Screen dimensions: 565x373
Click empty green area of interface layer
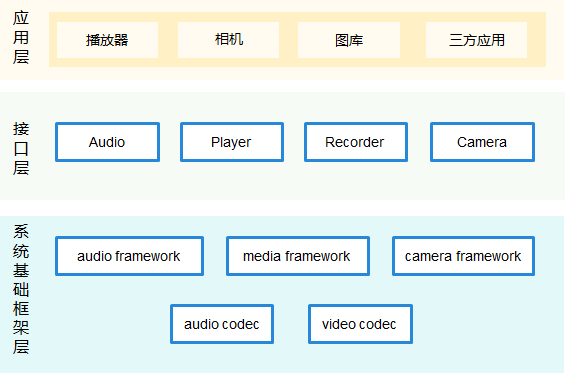point(288,182)
